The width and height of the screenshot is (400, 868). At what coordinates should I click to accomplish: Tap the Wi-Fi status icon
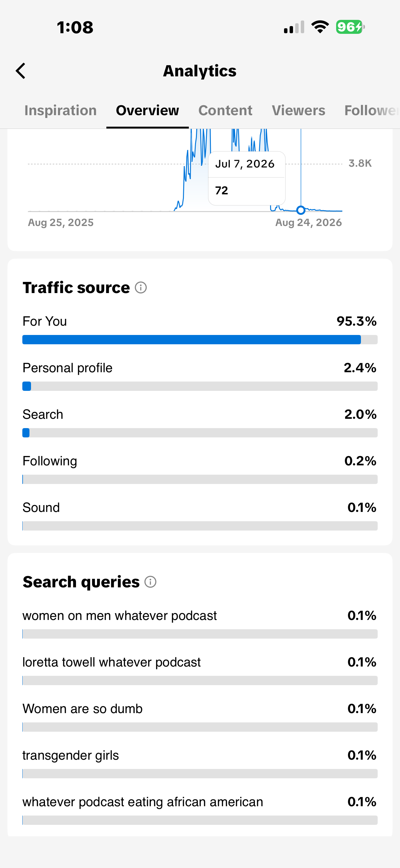tap(320, 27)
